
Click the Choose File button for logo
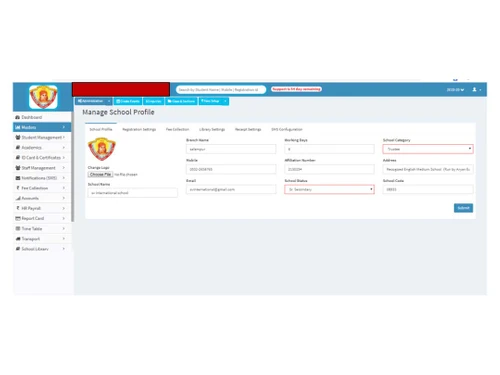pos(100,174)
